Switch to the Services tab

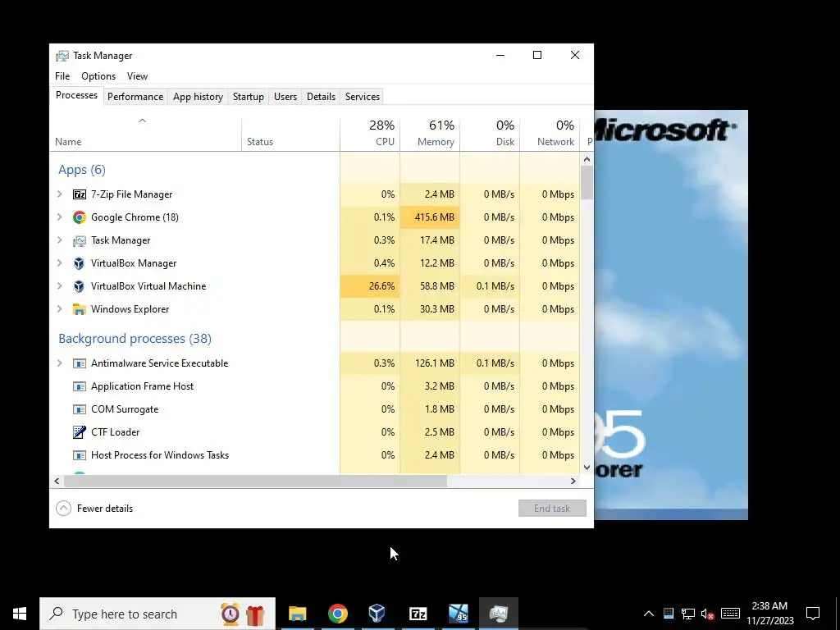(362, 97)
